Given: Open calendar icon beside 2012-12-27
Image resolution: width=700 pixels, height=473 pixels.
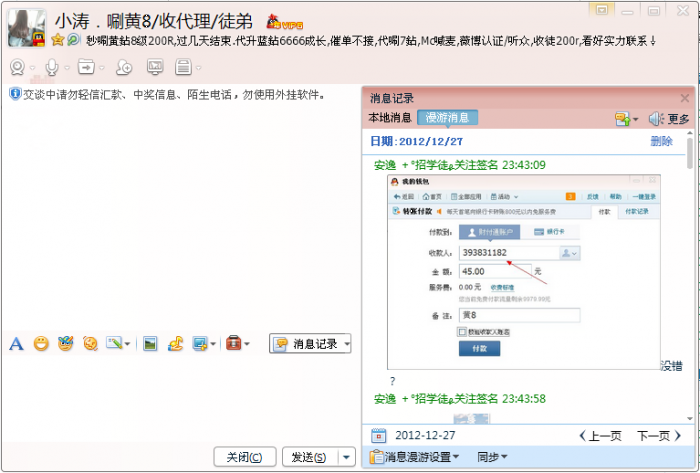Looking at the screenshot, I should point(379,436).
